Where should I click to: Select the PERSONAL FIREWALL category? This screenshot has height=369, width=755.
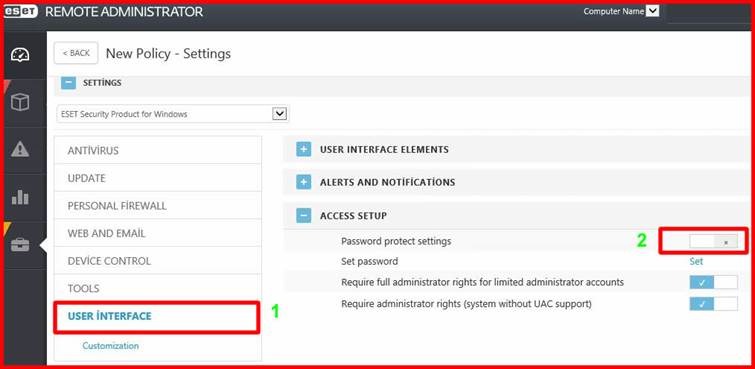pyautogui.click(x=158, y=206)
